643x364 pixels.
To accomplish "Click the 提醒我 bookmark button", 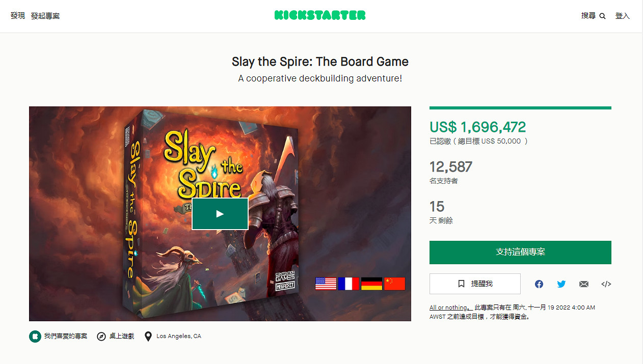I will click(475, 284).
